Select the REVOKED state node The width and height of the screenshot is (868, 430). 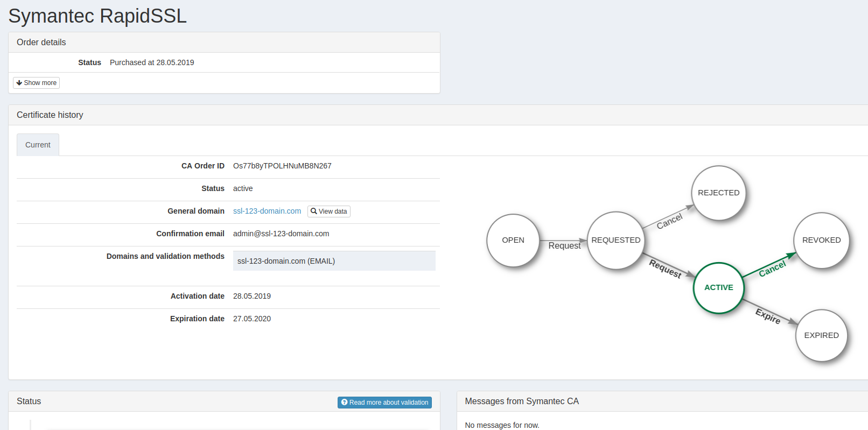(822, 240)
